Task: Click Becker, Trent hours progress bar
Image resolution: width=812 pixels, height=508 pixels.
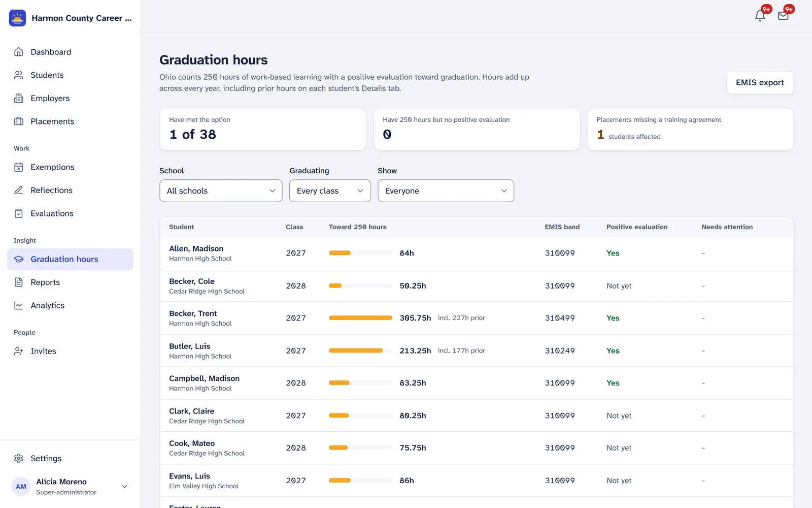Action: [x=360, y=318]
